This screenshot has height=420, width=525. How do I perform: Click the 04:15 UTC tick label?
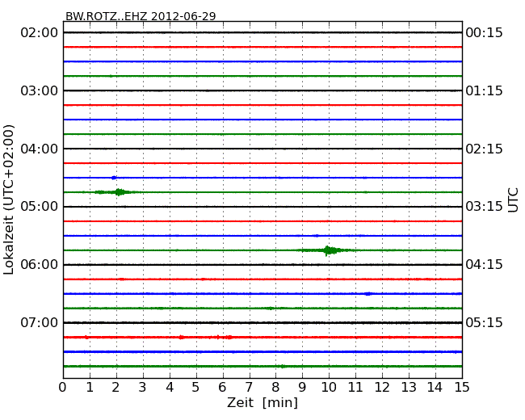click(x=484, y=265)
